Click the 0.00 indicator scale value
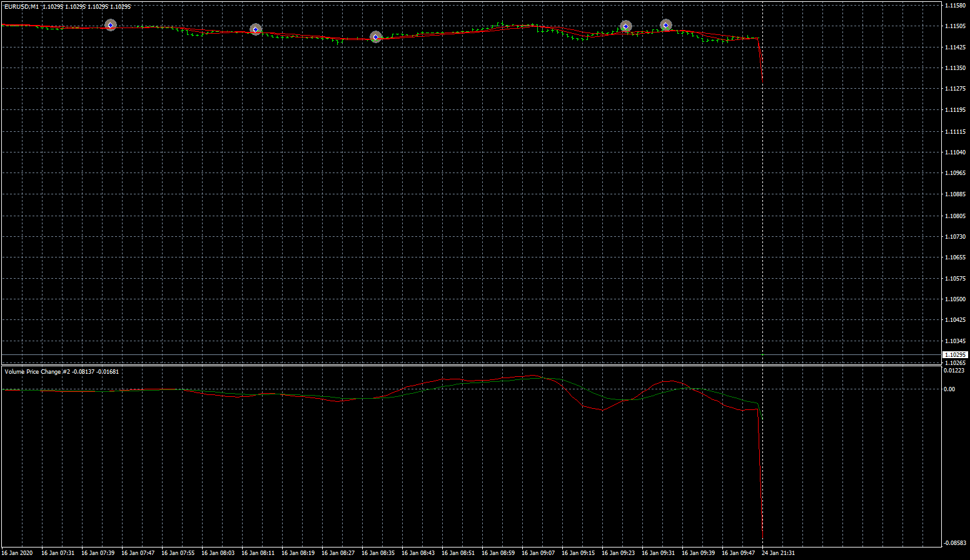The height and width of the screenshot is (560, 970). pos(949,389)
